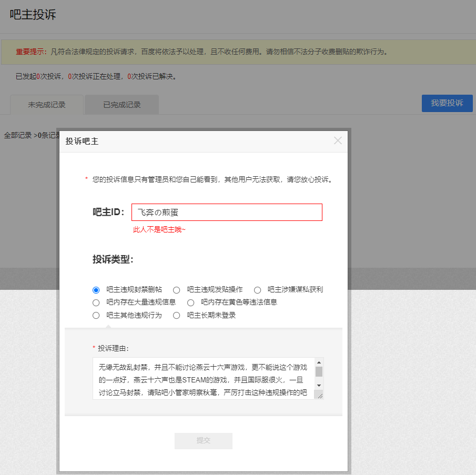Viewport: 476px width, 475px height.
Task: Click inside the 投诉理由 text area
Action: [202, 379]
